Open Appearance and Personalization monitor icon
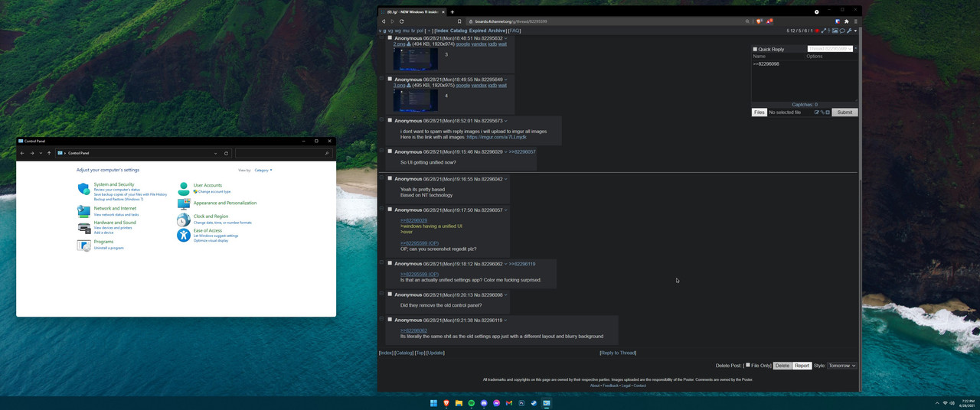Image resolution: width=980 pixels, height=410 pixels. 184,204
